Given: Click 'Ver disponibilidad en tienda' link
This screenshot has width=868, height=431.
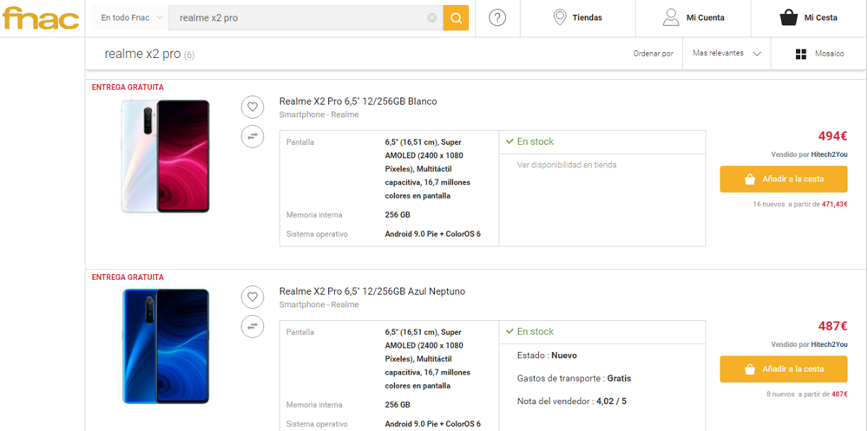Looking at the screenshot, I should [566, 165].
